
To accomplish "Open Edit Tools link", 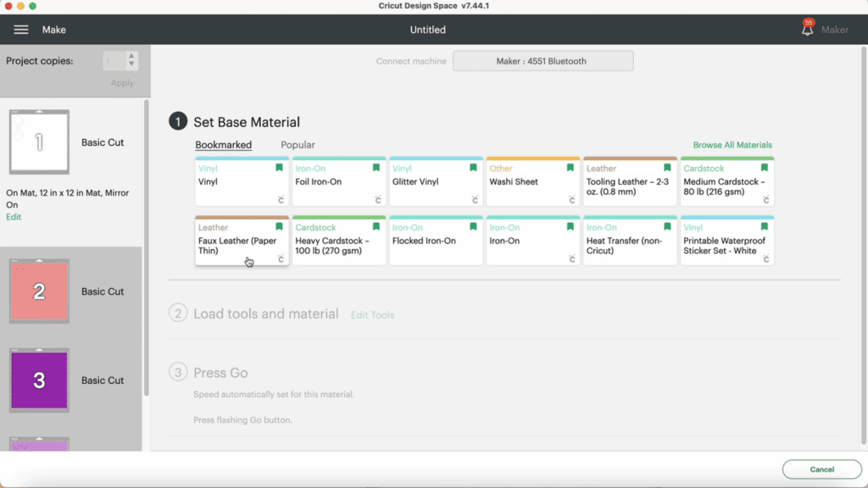I will click(372, 315).
